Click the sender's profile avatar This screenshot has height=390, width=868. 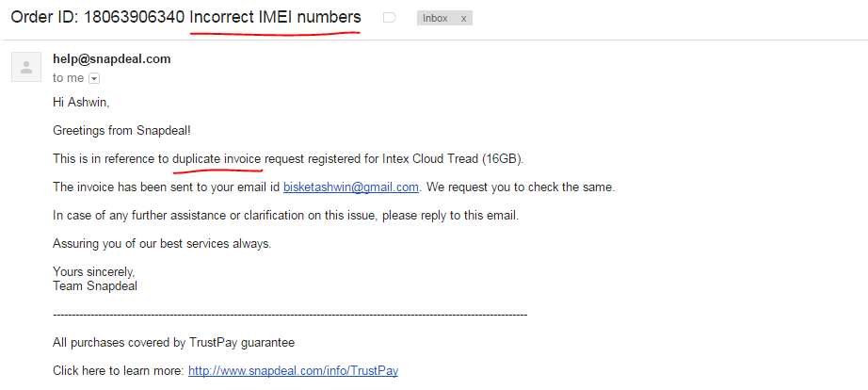coord(26,67)
